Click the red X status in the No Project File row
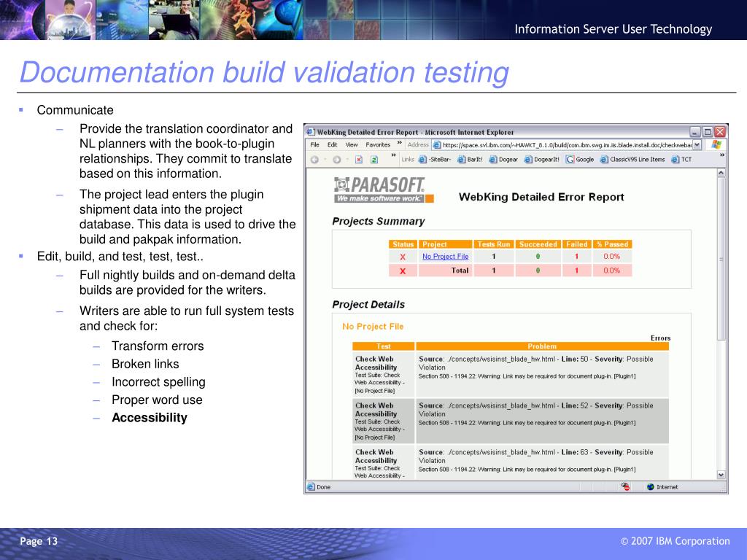This screenshot has height=560, width=747. click(403, 257)
